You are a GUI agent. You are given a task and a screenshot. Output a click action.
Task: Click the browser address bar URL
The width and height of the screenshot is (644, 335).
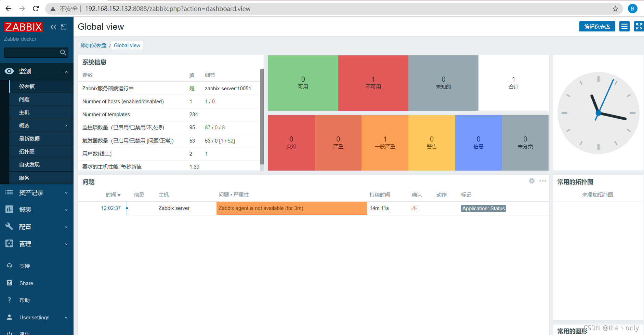[168, 9]
